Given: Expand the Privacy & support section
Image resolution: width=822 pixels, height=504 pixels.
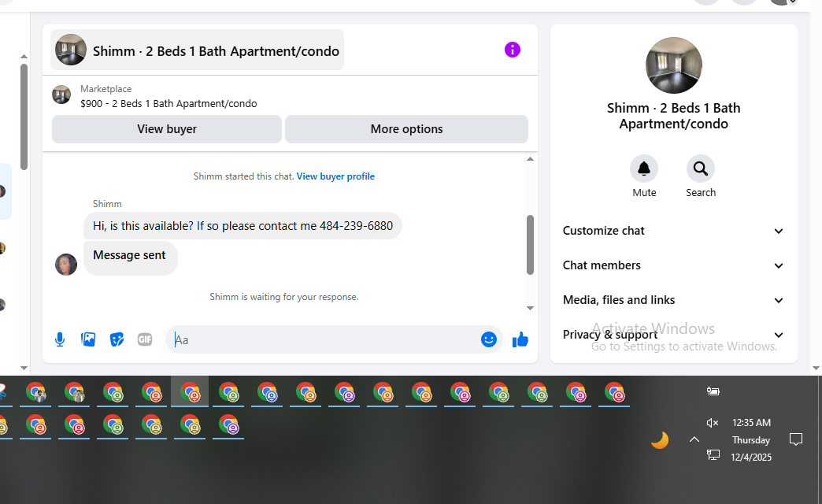Looking at the screenshot, I should (673, 335).
